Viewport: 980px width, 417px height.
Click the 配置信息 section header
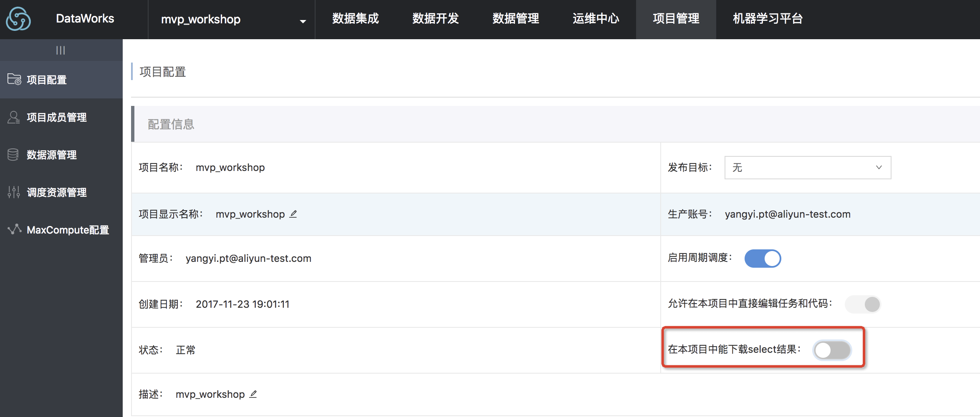[x=171, y=124]
